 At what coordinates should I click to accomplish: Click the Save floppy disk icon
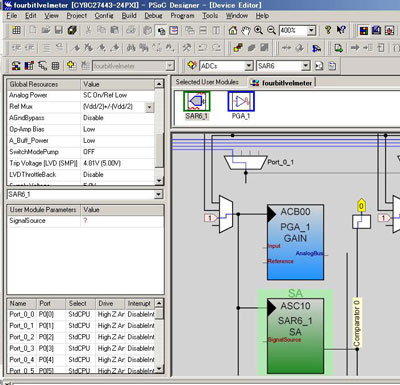click(59, 30)
